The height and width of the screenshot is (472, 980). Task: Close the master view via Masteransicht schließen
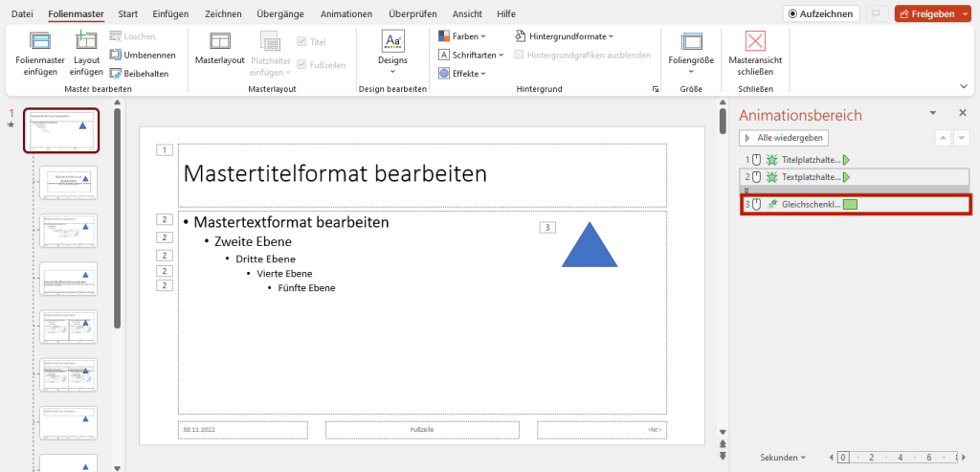pyautogui.click(x=755, y=54)
